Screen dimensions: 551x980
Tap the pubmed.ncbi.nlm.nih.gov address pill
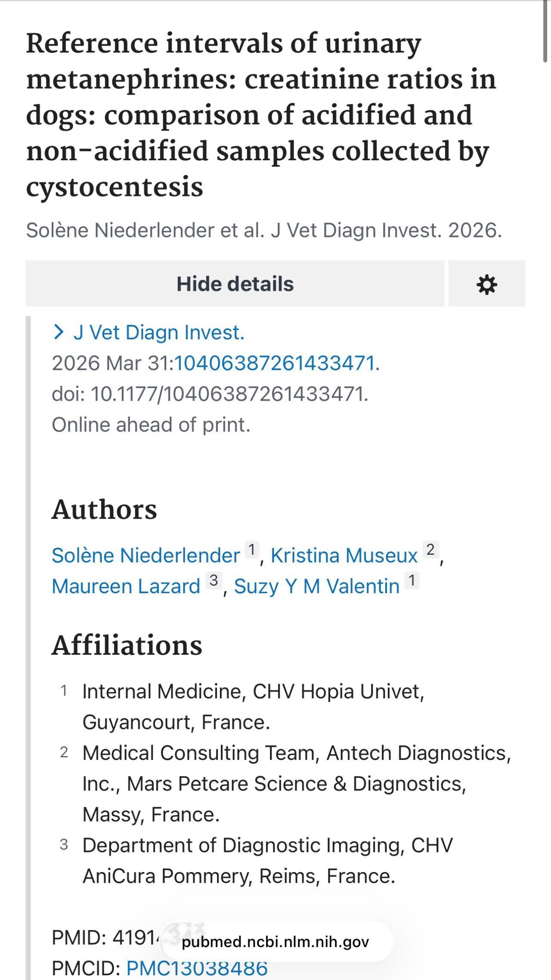[275, 942]
